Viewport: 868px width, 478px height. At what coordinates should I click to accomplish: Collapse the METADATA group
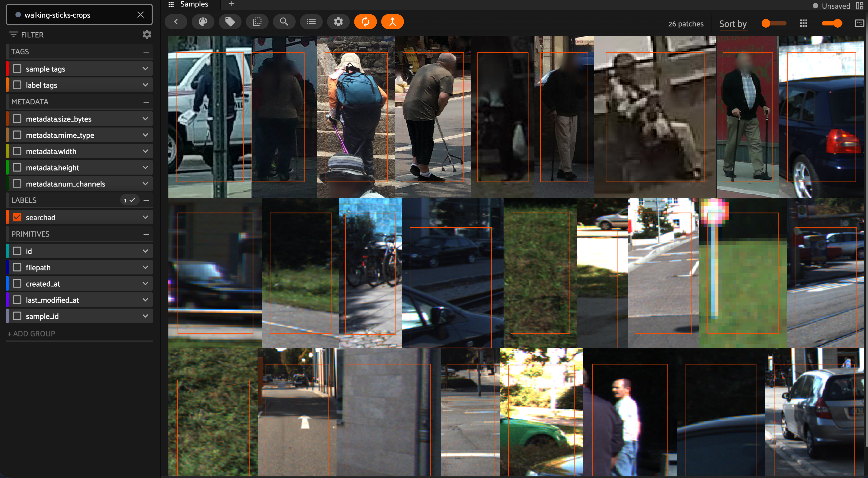[146, 102]
